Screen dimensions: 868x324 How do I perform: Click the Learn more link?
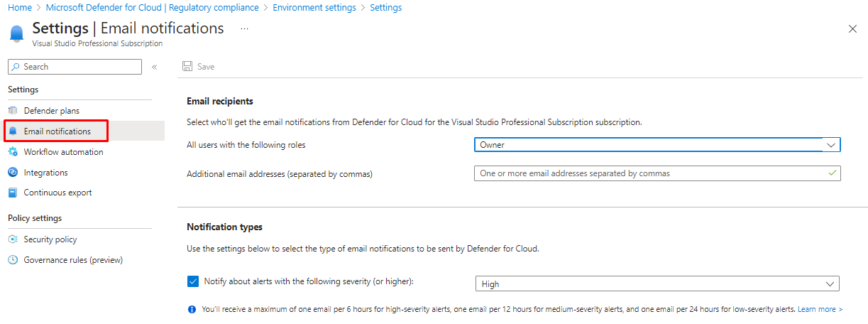pos(820,310)
